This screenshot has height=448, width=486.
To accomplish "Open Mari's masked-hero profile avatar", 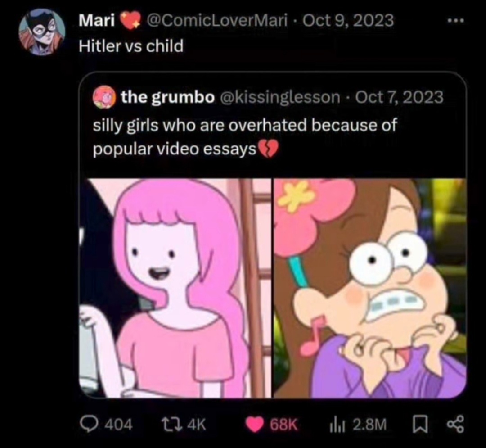I will point(42,32).
